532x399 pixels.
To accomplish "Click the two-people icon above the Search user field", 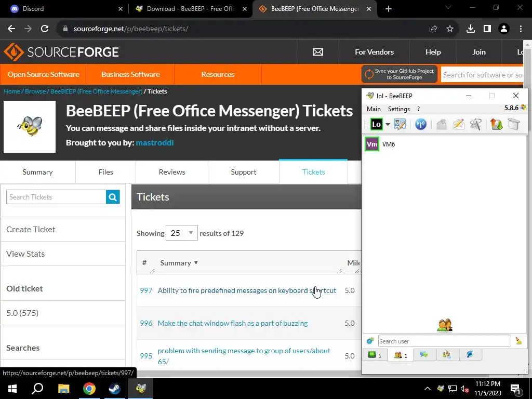I will click(445, 325).
